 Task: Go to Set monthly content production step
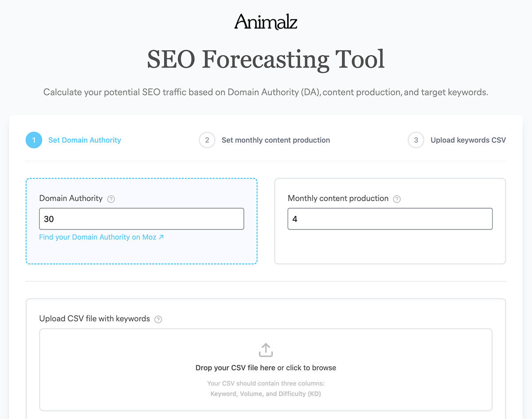276,140
